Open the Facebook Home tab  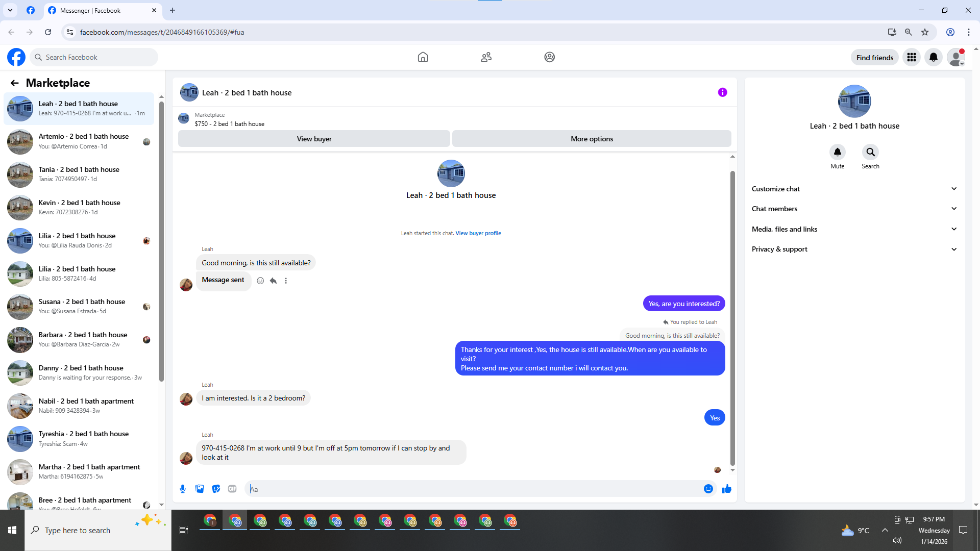(x=423, y=57)
